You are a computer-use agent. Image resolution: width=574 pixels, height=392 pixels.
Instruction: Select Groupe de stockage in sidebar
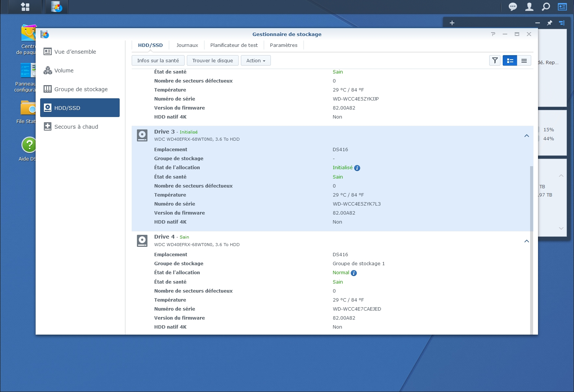(x=81, y=89)
